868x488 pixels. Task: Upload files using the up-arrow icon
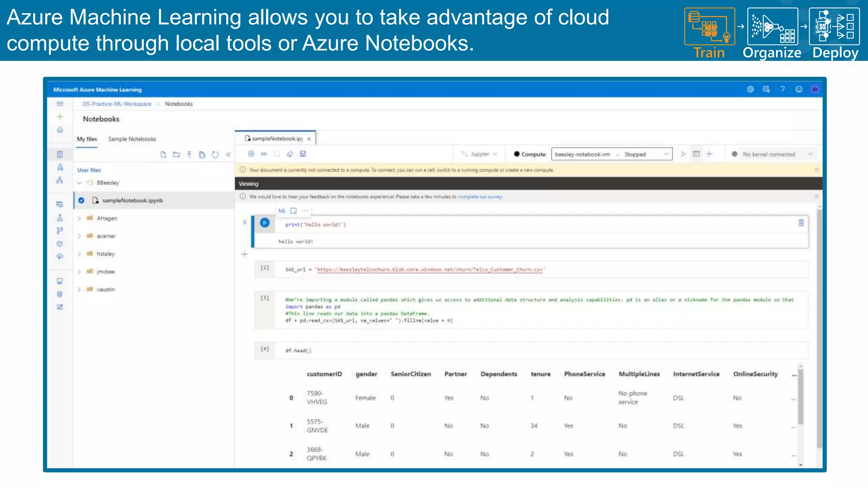tap(189, 155)
